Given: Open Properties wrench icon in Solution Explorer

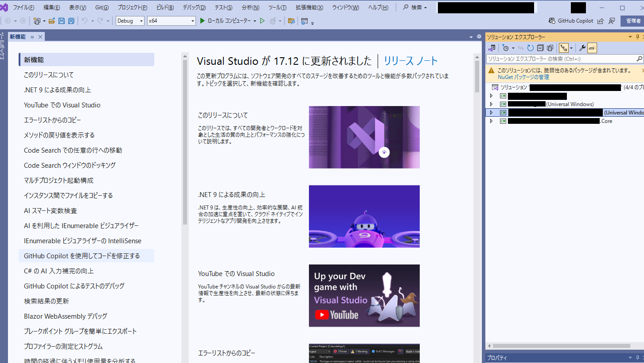Looking at the screenshot, I should click(583, 48).
